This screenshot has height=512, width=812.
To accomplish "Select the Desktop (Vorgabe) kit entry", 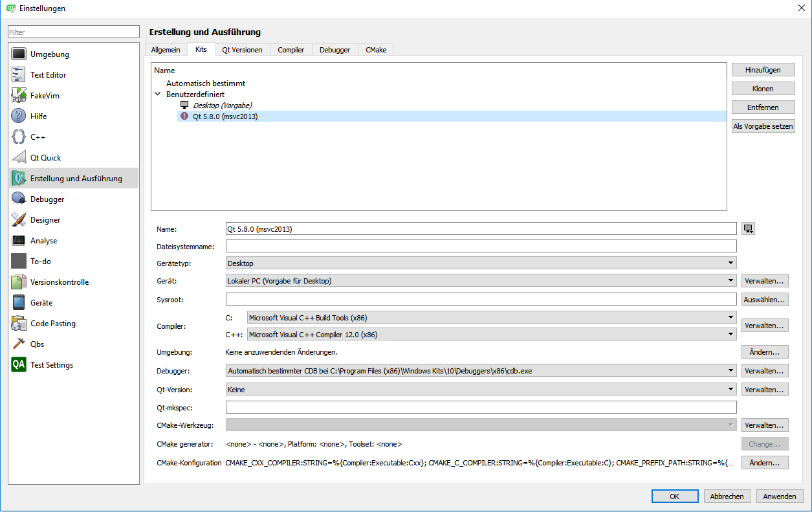I will [x=222, y=106].
